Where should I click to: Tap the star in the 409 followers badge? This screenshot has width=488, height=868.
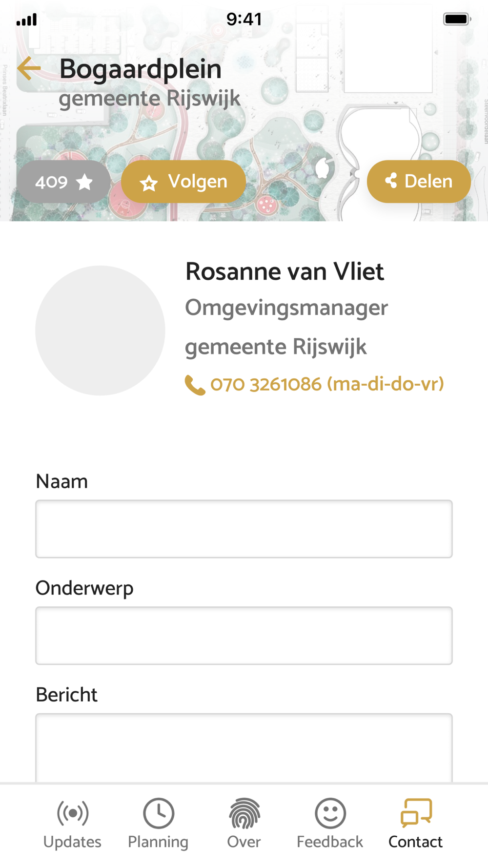coord(84,182)
